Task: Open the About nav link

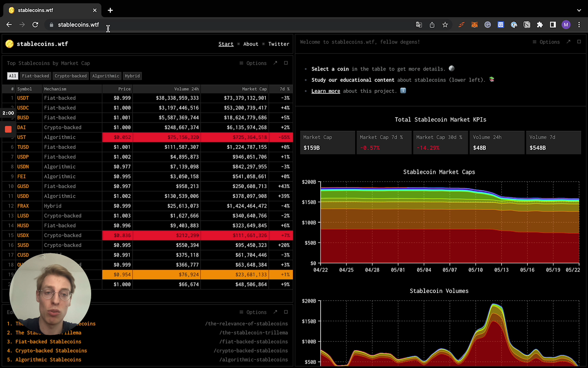Action: (x=251, y=44)
